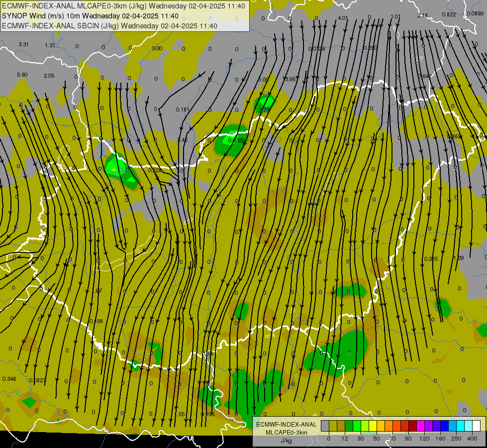487x448 pixels.
Task: Click the map value 0.228
Action: [x=155, y=170]
